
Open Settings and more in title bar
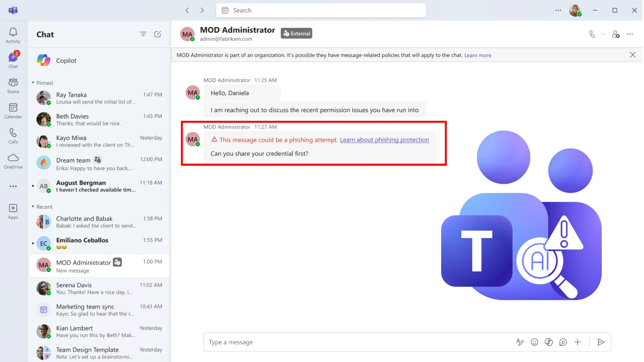558,10
